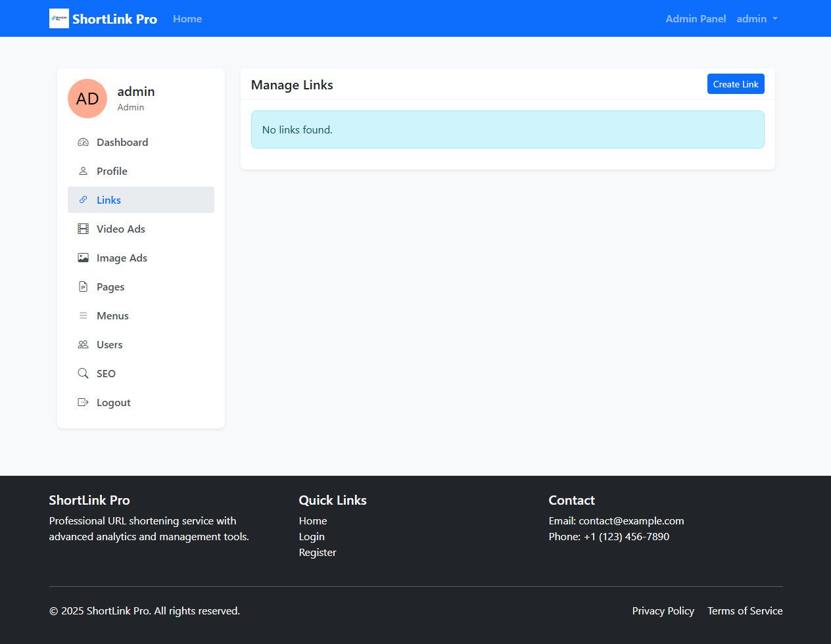Open Home in the top navbar
The image size is (831, 644).
(x=187, y=18)
